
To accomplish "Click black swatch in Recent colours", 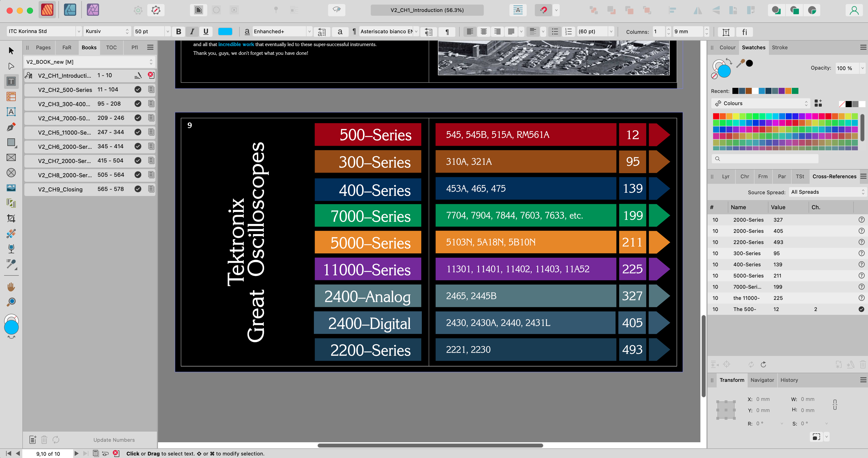I will (x=735, y=91).
